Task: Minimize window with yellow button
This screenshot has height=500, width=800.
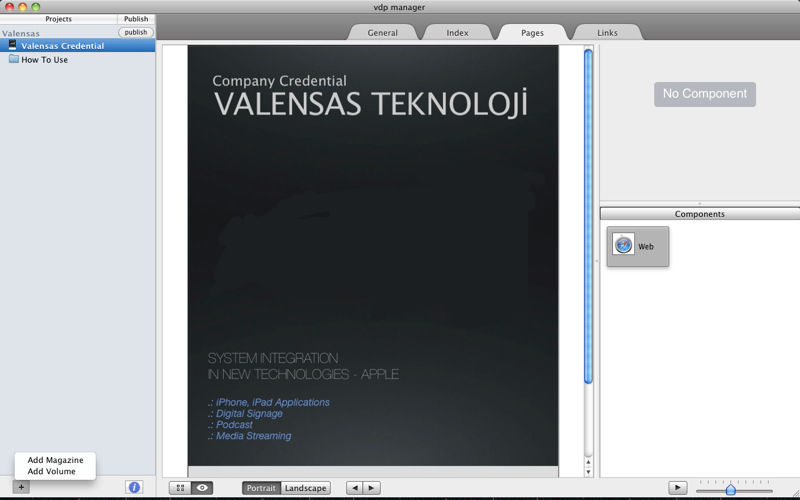Action: click(22, 7)
